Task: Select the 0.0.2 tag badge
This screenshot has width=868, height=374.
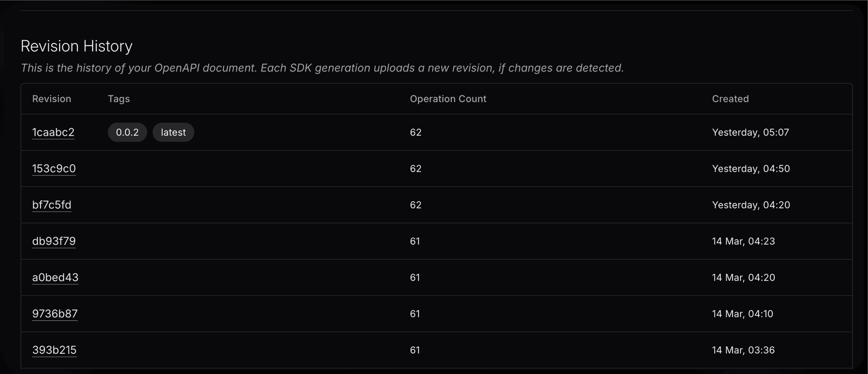Action: (x=127, y=132)
